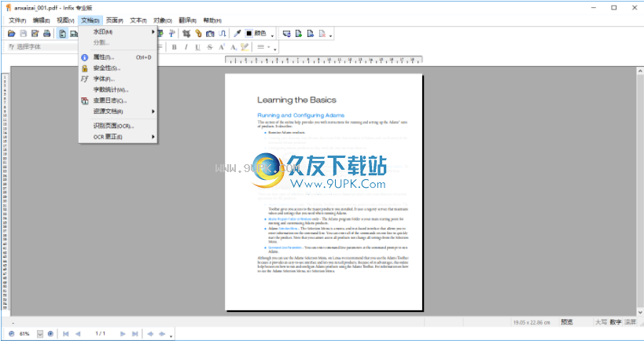Toggle Italic formatting
The width and height of the screenshot is (644, 341).
[186, 47]
